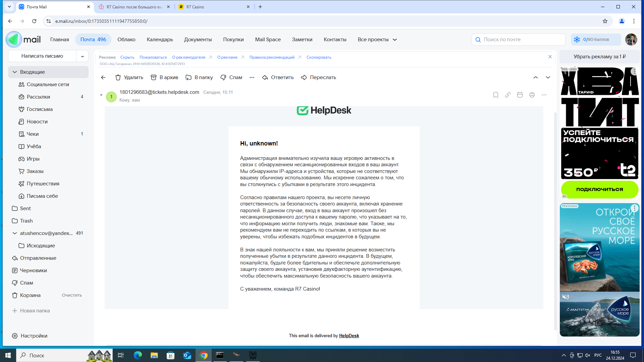Open the Чеки folder
Screen dimensions: 644x362
pyautogui.click(x=48, y=134)
